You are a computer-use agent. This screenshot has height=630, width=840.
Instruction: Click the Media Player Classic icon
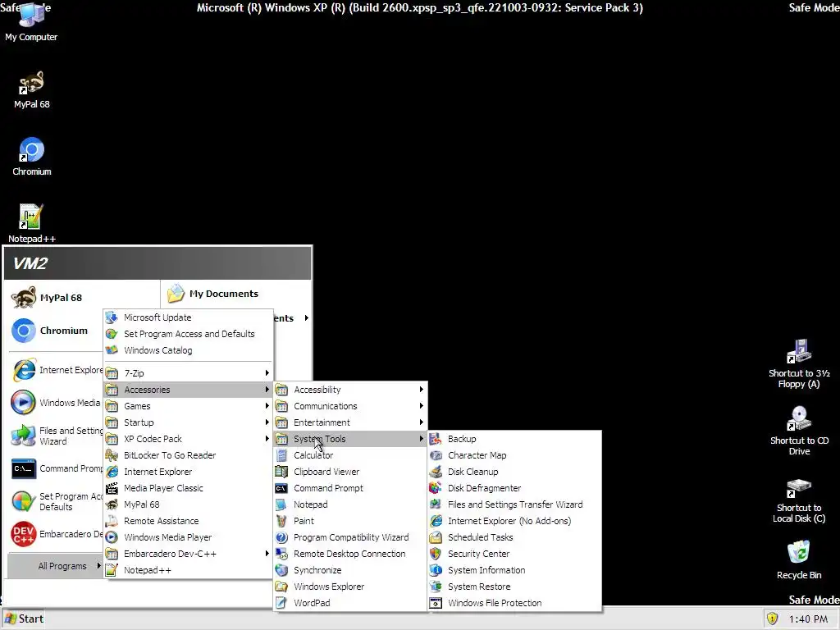coord(112,488)
